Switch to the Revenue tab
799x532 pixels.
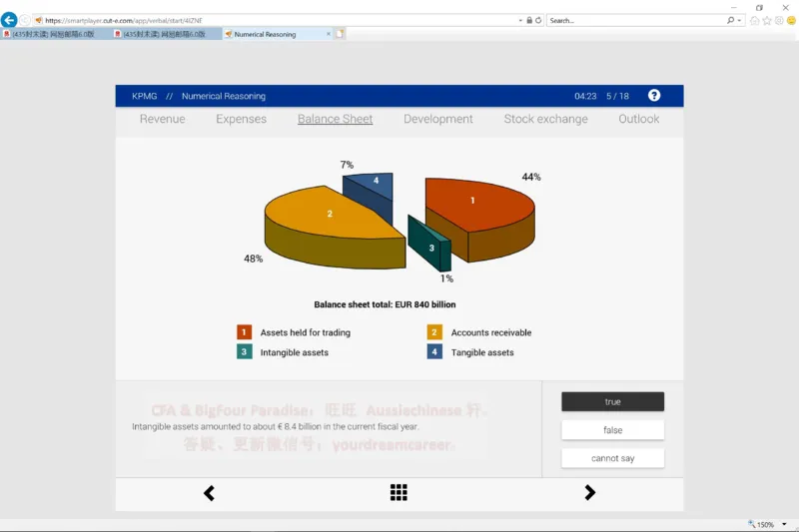pyautogui.click(x=162, y=119)
